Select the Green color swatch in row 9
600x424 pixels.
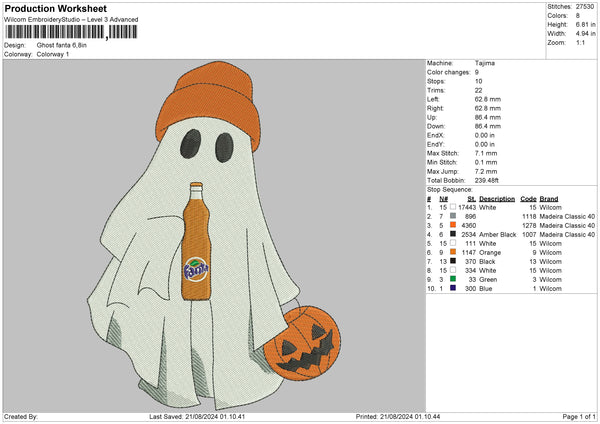pos(453,279)
